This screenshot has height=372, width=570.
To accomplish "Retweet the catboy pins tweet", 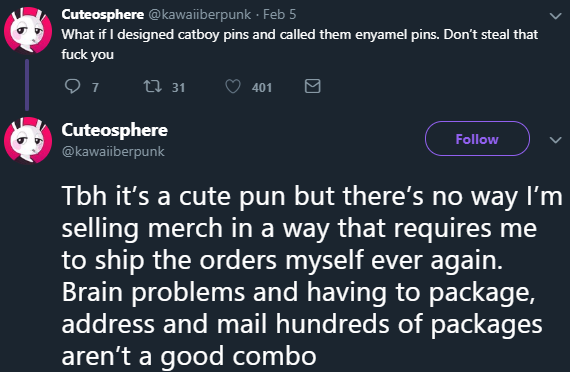I will pyautogui.click(x=153, y=87).
